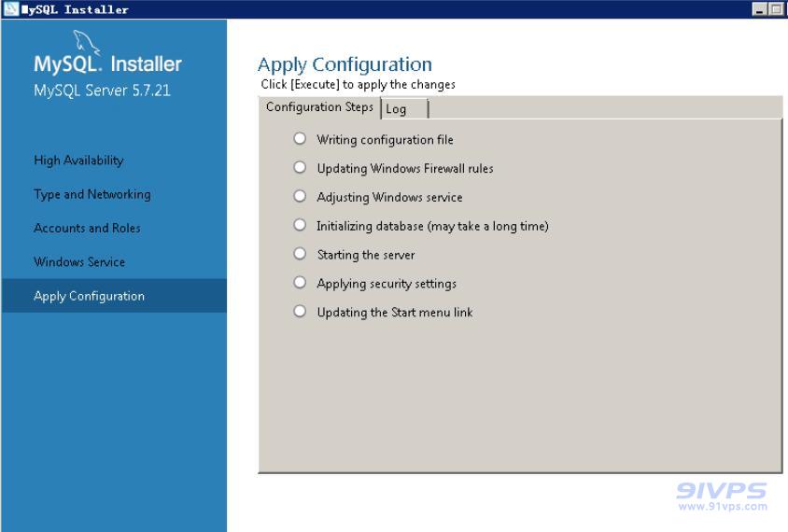Image resolution: width=788 pixels, height=532 pixels.
Task: Click the 'Applying security settings' text
Action: [x=387, y=284]
